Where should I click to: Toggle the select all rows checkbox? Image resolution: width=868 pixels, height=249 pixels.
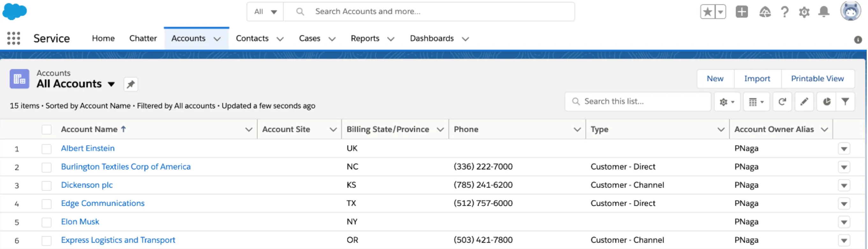click(x=47, y=130)
